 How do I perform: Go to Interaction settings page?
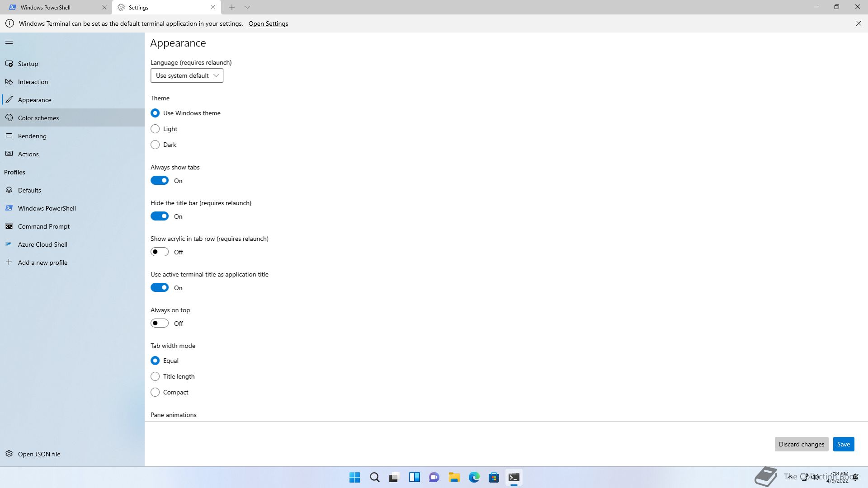(x=72, y=82)
